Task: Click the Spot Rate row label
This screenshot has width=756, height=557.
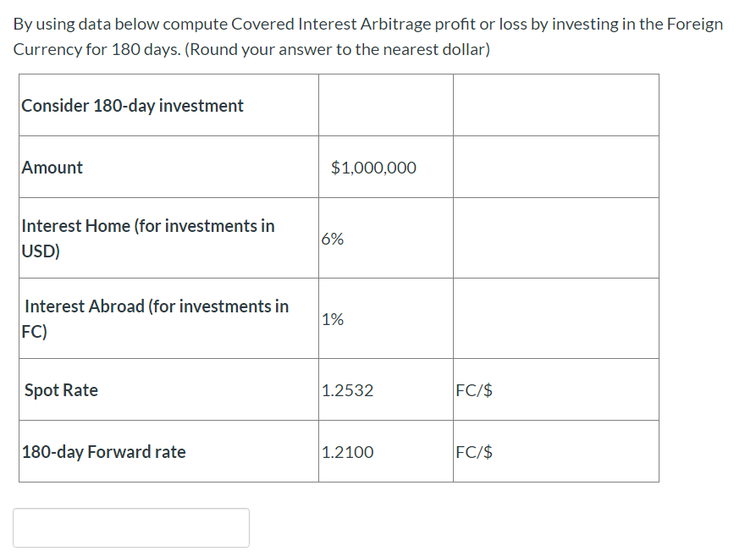Action: coord(61,389)
